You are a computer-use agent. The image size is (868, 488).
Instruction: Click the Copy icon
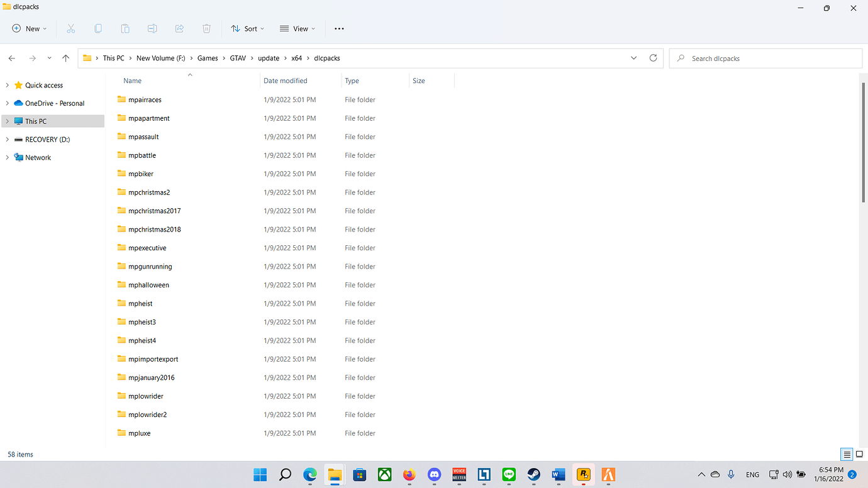pos(98,28)
